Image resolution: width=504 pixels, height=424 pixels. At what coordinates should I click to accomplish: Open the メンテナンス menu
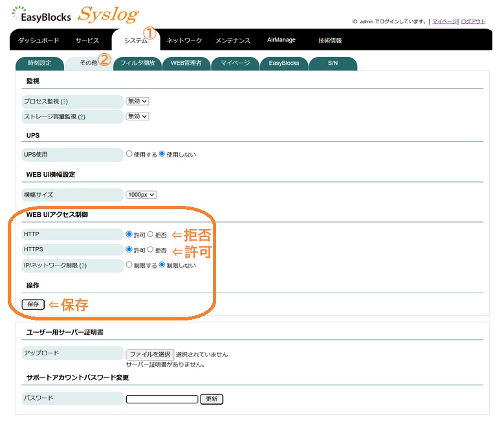pyautogui.click(x=233, y=40)
